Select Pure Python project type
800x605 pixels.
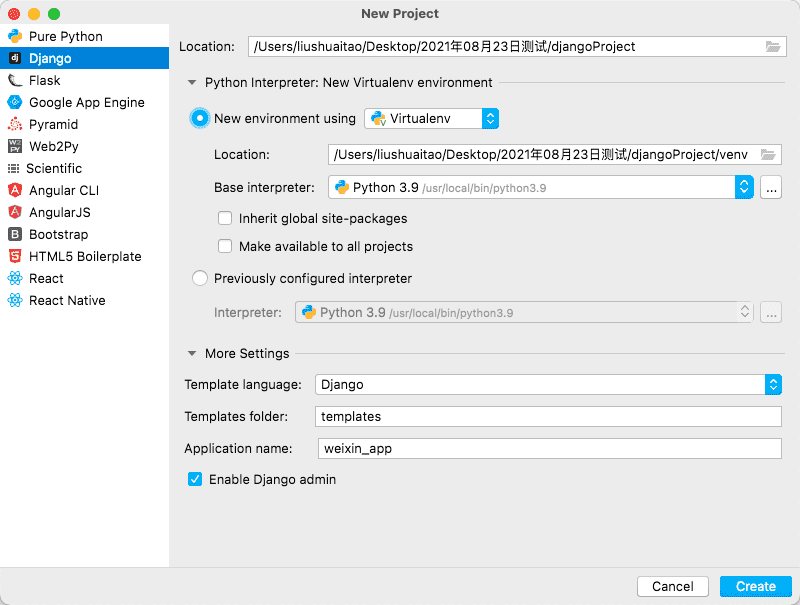pyautogui.click(x=84, y=36)
